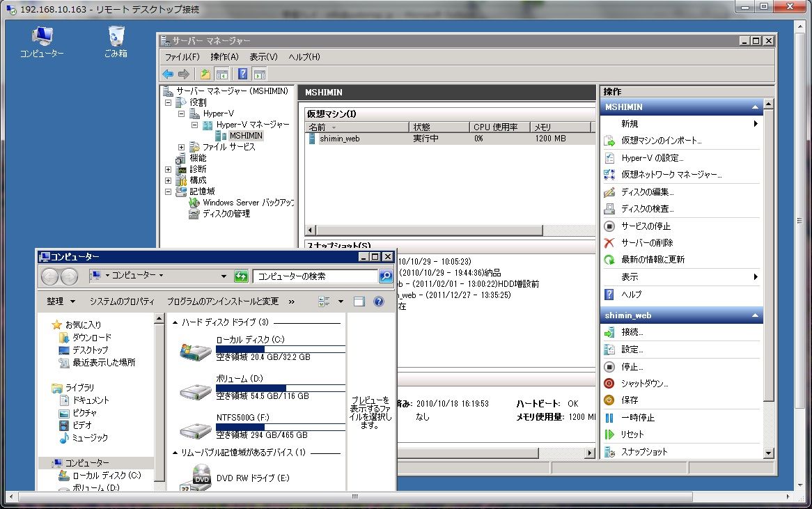This screenshot has width=812, height=509.
Task: Toggle the preview pane icon in Computer window
Action: click(359, 302)
